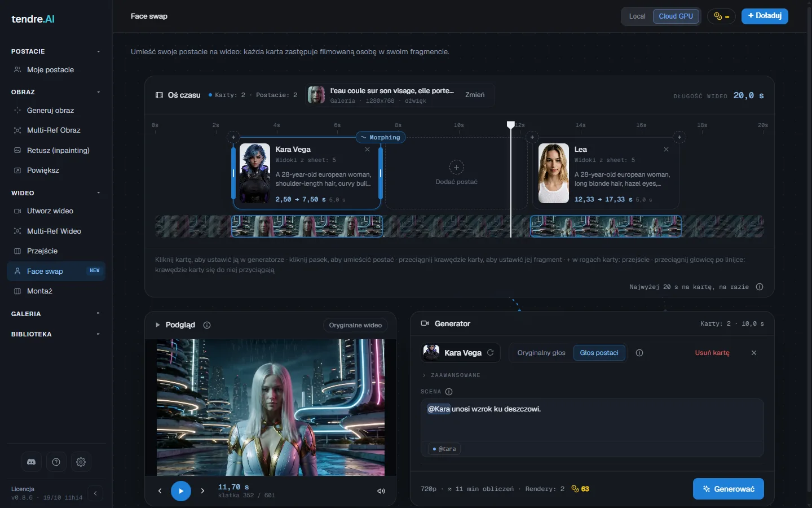Viewport: 812px width, 508px height.
Task: Toggle the Oryginalne wideo preview button
Action: pyautogui.click(x=355, y=325)
